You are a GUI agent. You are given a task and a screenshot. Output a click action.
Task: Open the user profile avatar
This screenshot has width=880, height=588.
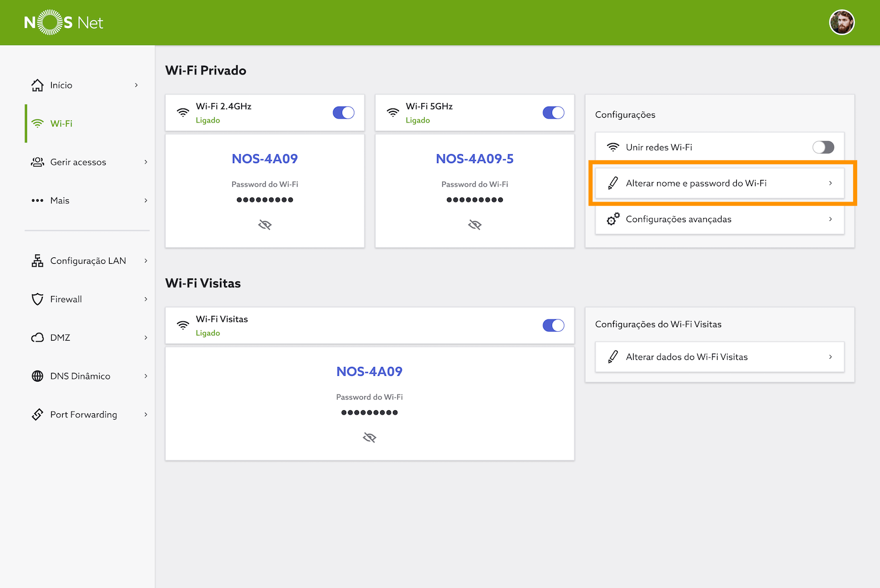(841, 23)
